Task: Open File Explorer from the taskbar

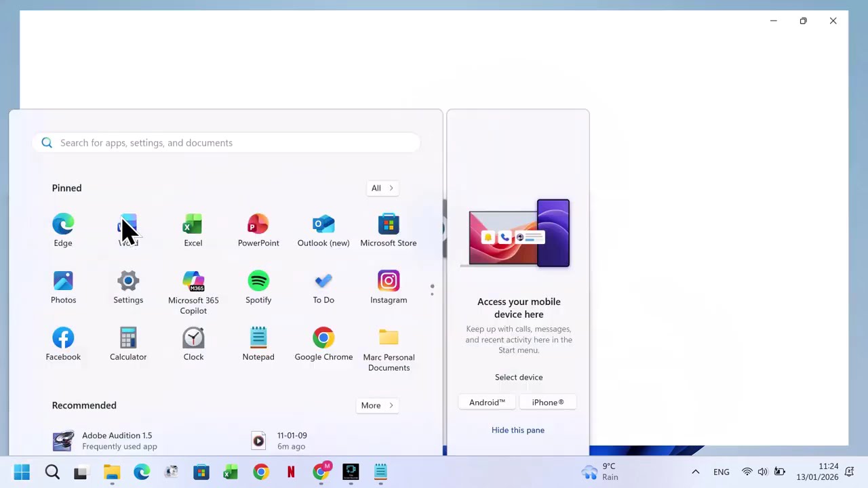Action: tap(112, 472)
